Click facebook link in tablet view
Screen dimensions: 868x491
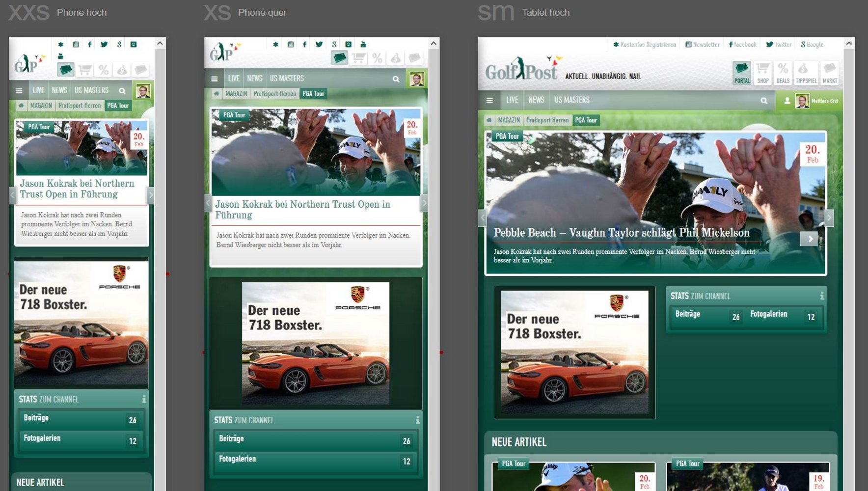[742, 45]
